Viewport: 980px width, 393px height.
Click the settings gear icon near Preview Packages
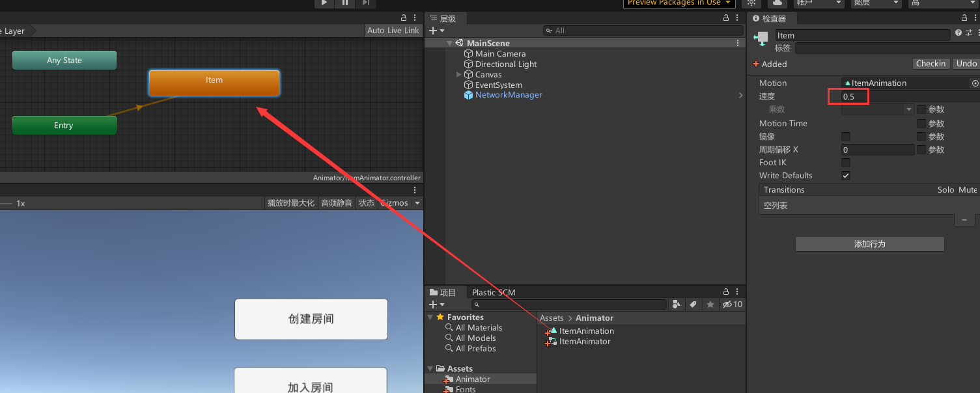click(x=751, y=4)
